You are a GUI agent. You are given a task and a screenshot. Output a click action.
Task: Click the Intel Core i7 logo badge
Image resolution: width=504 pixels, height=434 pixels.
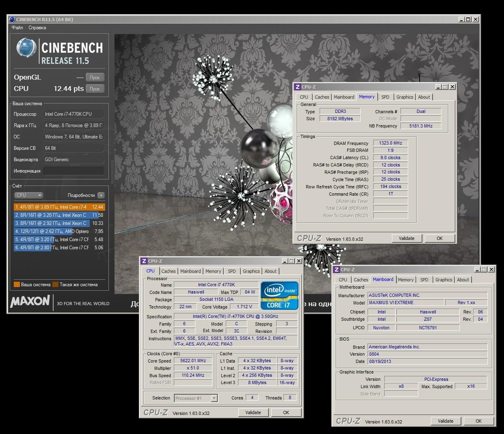tap(279, 295)
